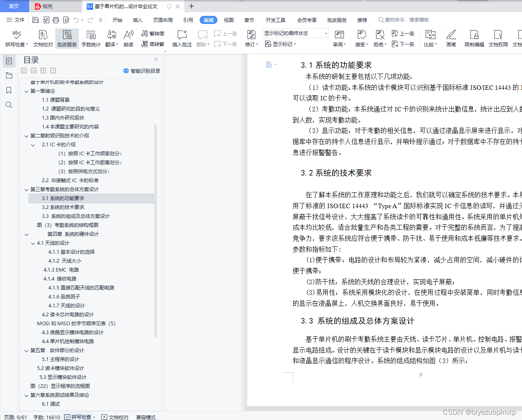
Task: Click the search commands and templates field
Action: click(404, 20)
